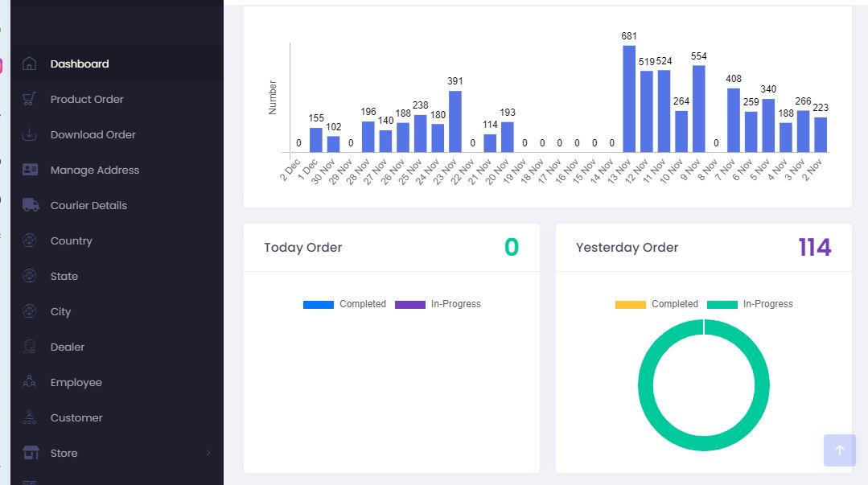Select the Manage Address contact icon
Viewport: 868px width, 485px height.
(x=30, y=169)
